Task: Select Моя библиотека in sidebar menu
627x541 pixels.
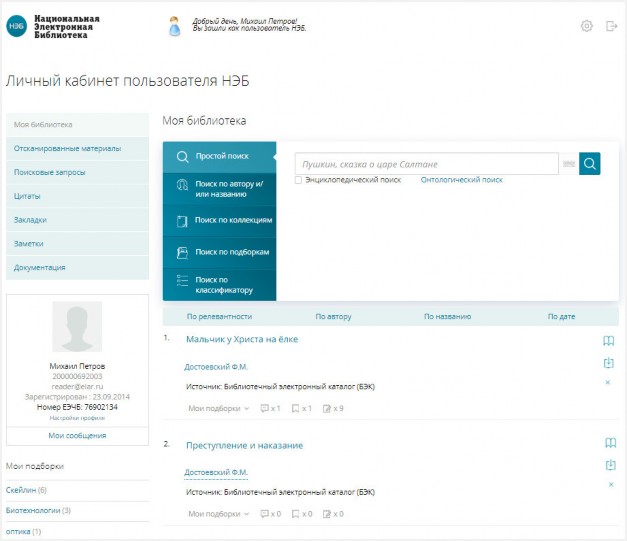Action: click(78, 125)
